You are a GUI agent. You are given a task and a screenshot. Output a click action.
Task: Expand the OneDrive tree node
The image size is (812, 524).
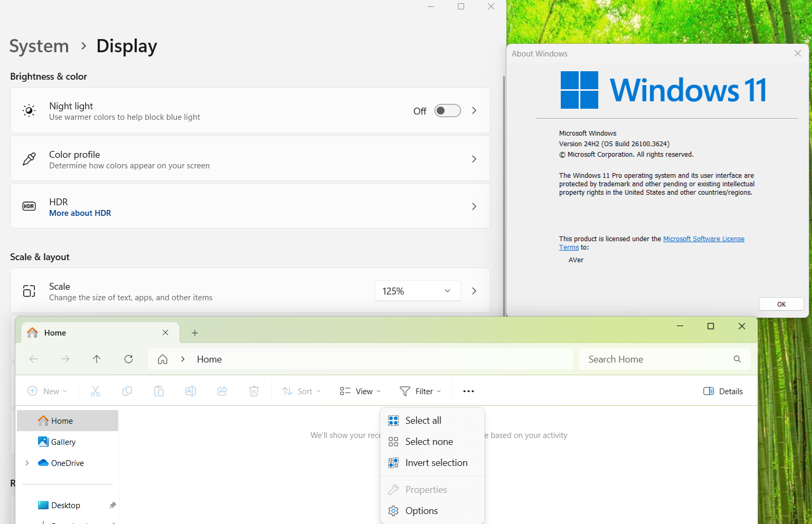[27, 463]
